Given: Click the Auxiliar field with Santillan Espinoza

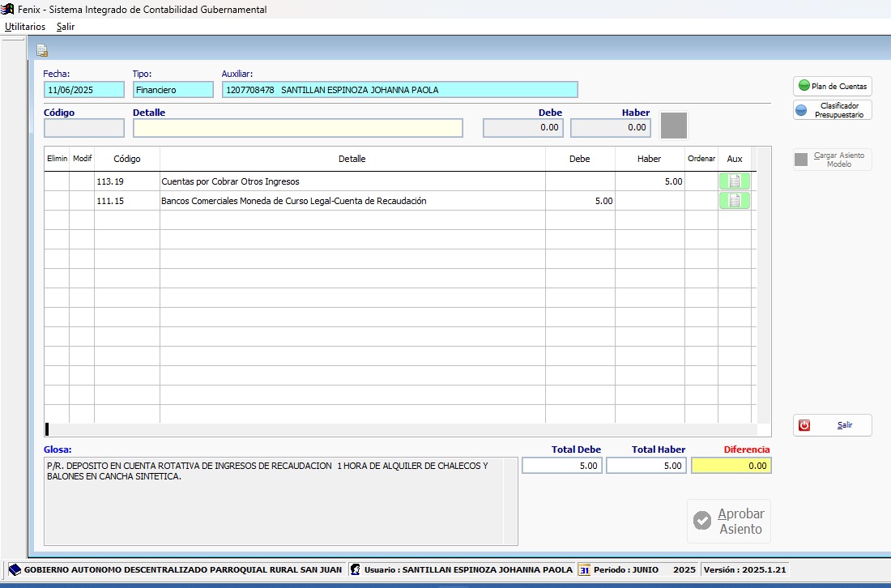Looking at the screenshot, I should pos(399,90).
